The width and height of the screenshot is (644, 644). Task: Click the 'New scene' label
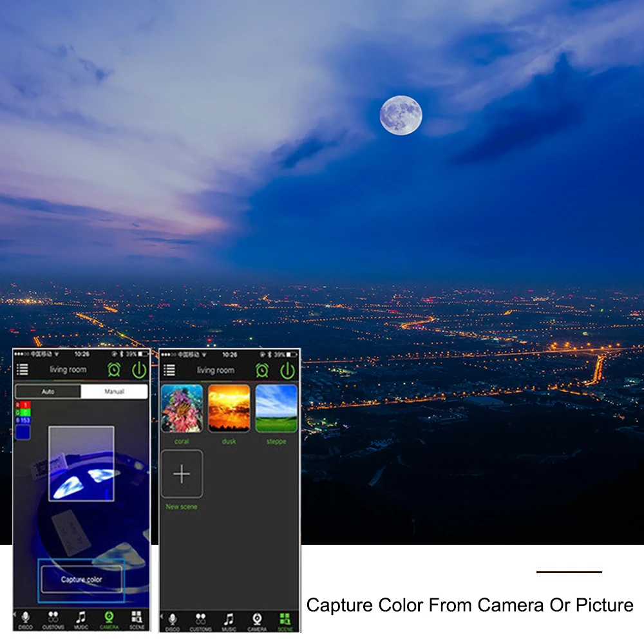(182, 506)
